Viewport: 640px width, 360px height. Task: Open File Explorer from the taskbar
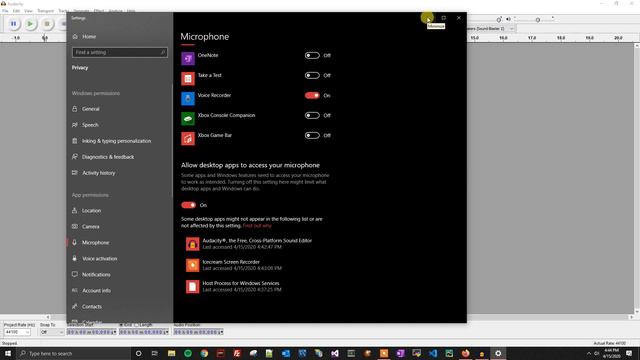(171, 353)
